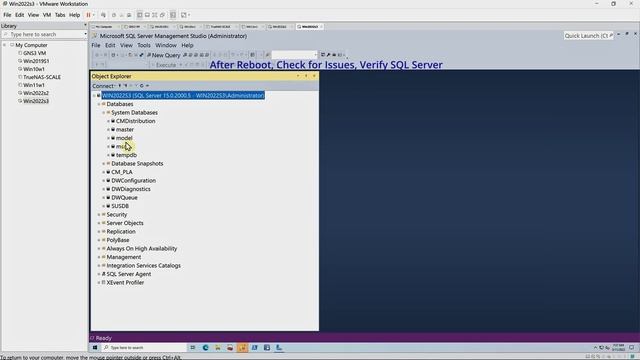The width and height of the screenshot is (640, 360).
Task: Select Win10w1 in Library
Action: pyautogui.click(x=34, y=69)
